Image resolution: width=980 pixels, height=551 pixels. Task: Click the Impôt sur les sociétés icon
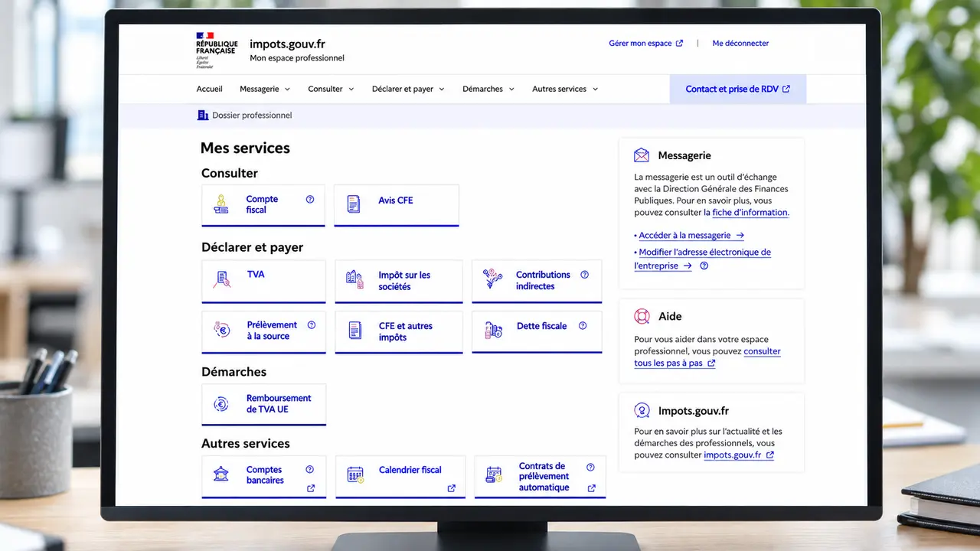coord(354,279)
